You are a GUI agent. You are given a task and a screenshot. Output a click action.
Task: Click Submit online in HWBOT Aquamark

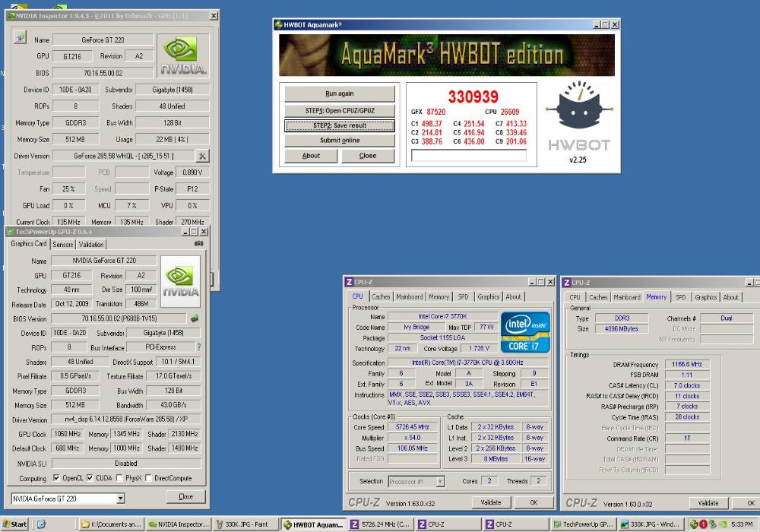point(340,141)
